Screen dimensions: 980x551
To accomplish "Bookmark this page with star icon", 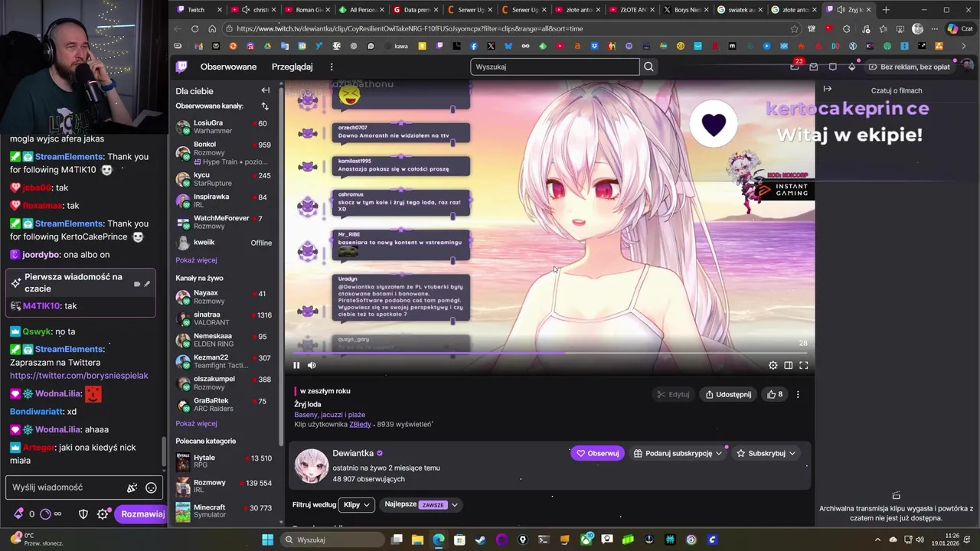I will pos(794,28).
